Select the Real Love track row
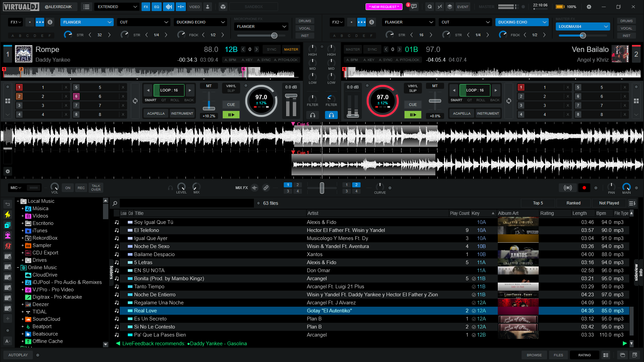 [x=371, y=311]
